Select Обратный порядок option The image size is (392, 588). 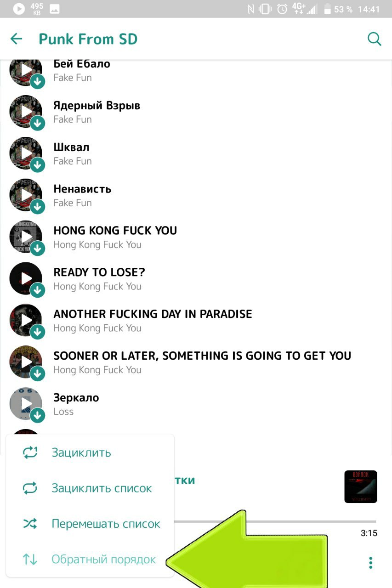(x=90, y=560)
